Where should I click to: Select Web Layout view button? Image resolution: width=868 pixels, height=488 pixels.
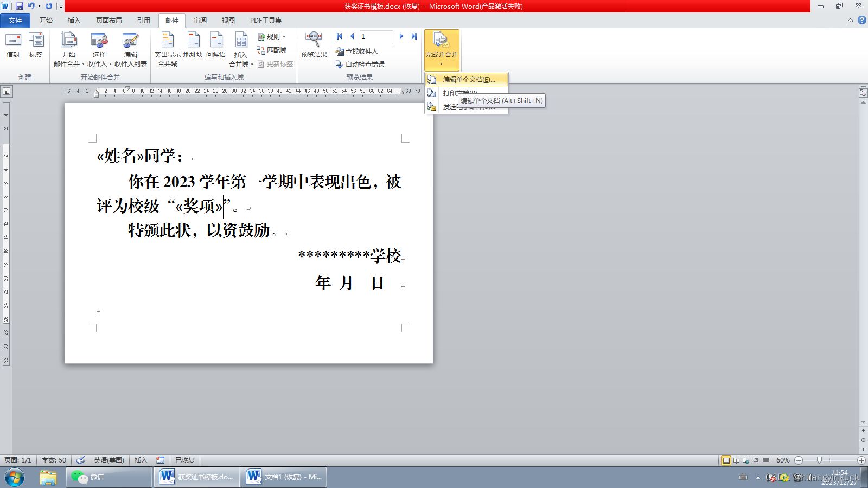tap(746, 460)
